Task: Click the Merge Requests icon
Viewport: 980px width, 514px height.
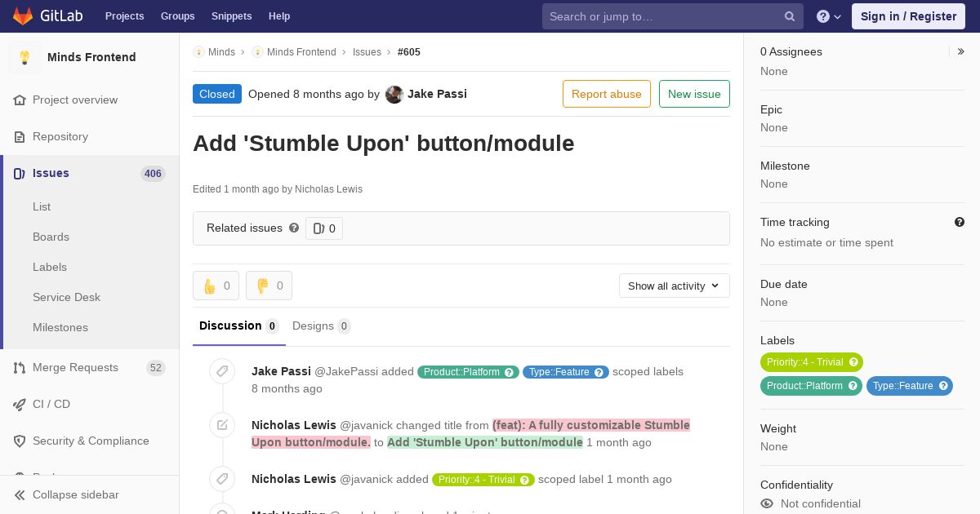Action: coord(20,367)
